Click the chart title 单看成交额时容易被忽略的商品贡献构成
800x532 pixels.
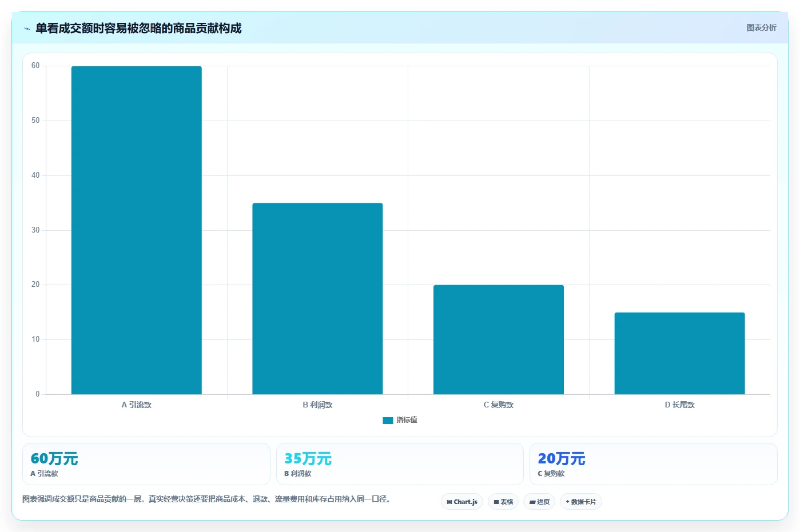(x=138, y=29)
